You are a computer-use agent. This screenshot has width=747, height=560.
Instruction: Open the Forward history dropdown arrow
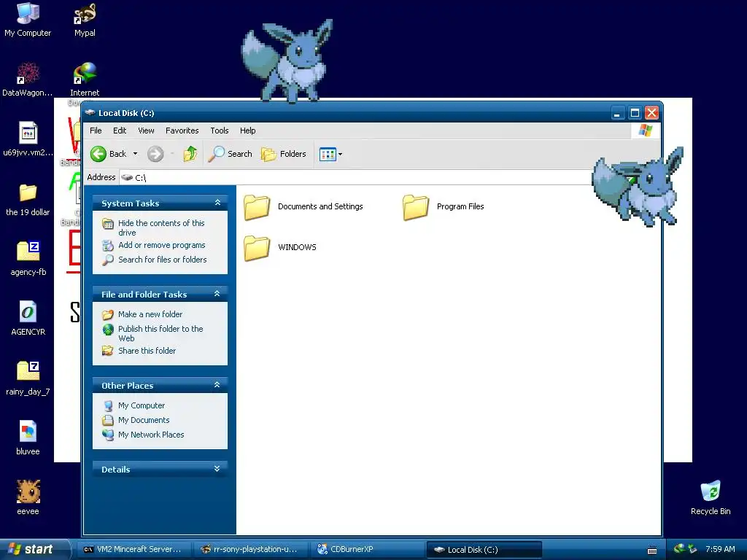(x=172, y=154)
